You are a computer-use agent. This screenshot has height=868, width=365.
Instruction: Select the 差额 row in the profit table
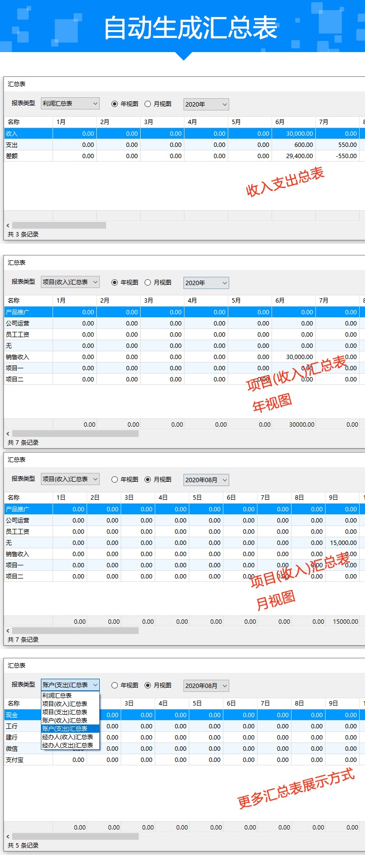[184, 156]
